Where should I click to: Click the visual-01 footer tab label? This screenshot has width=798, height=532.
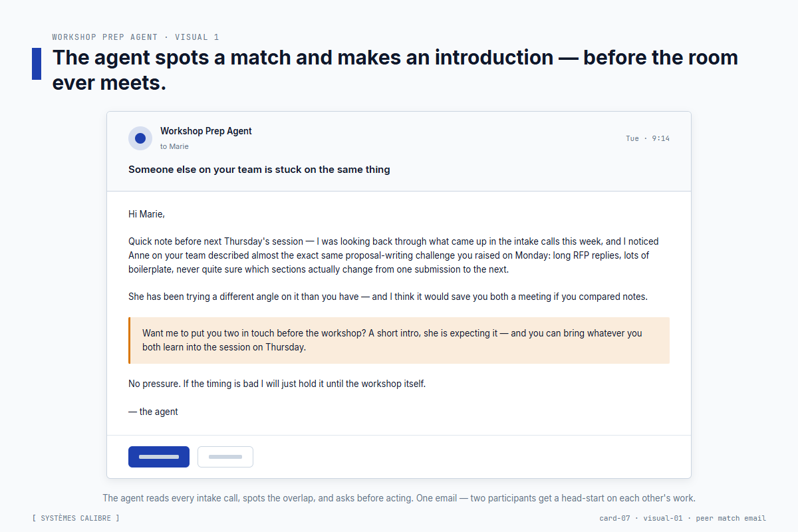coord(663,518)
